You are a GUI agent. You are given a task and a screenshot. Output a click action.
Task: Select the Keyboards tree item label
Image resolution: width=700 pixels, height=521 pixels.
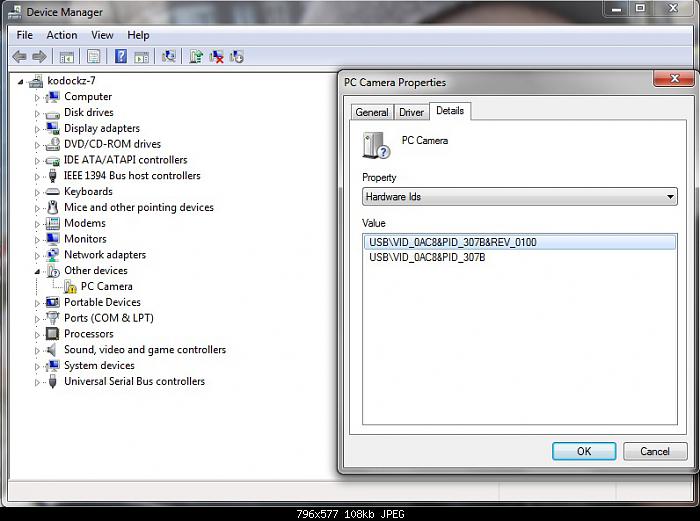coord(88,192)
